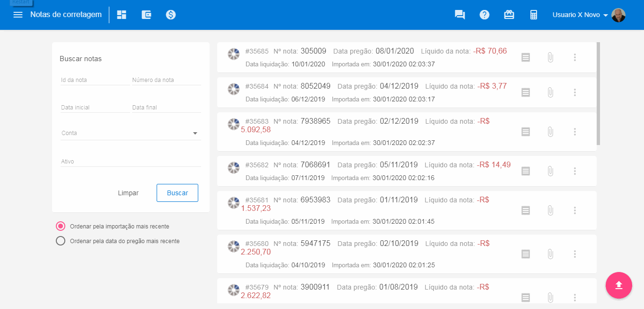The width and height of the screenshot is (644, 309).
Task: Open more options for note #35683
Action: [x=574, y=132]
